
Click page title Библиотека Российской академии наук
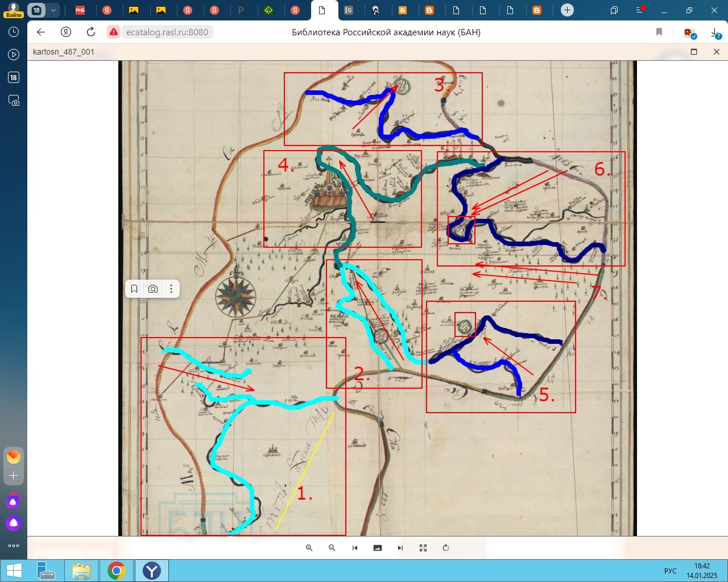386,32
